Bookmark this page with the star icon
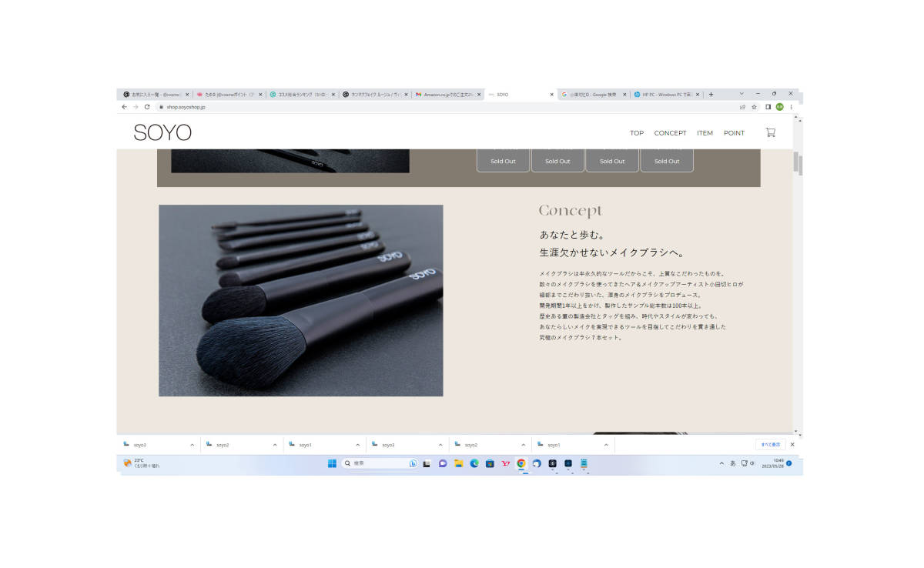Screen dimensions: 924x568 point(754,107)
